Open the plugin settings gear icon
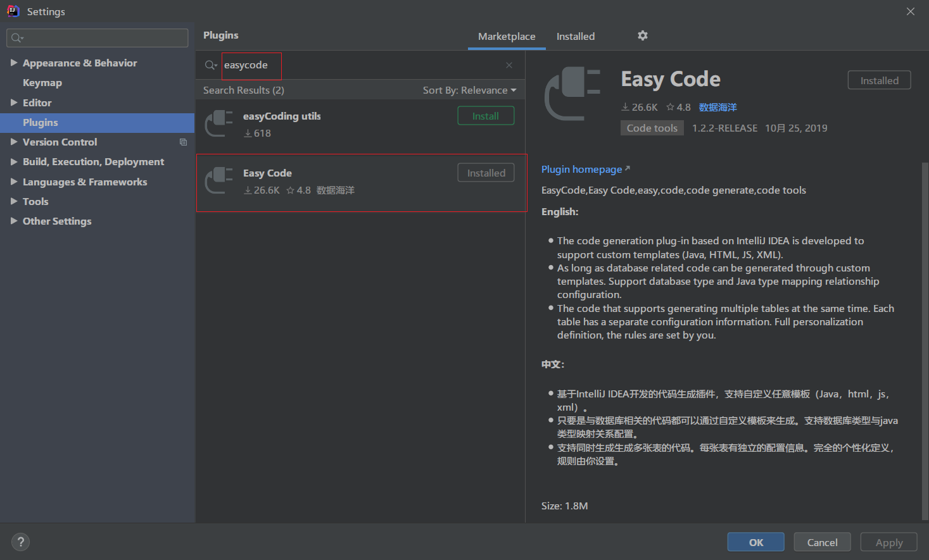This screenshot has height=560, width=929. point(642,36)
